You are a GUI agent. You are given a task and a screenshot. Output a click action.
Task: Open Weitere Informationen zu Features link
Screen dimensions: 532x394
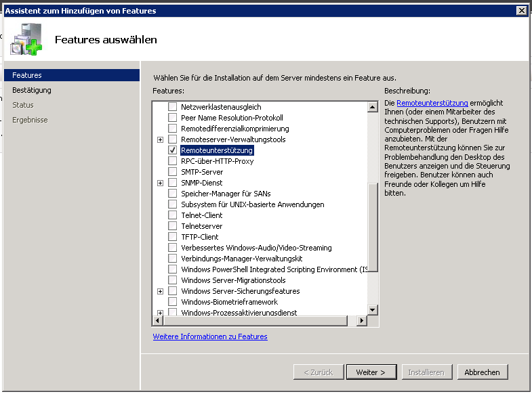tap(210, 336)
